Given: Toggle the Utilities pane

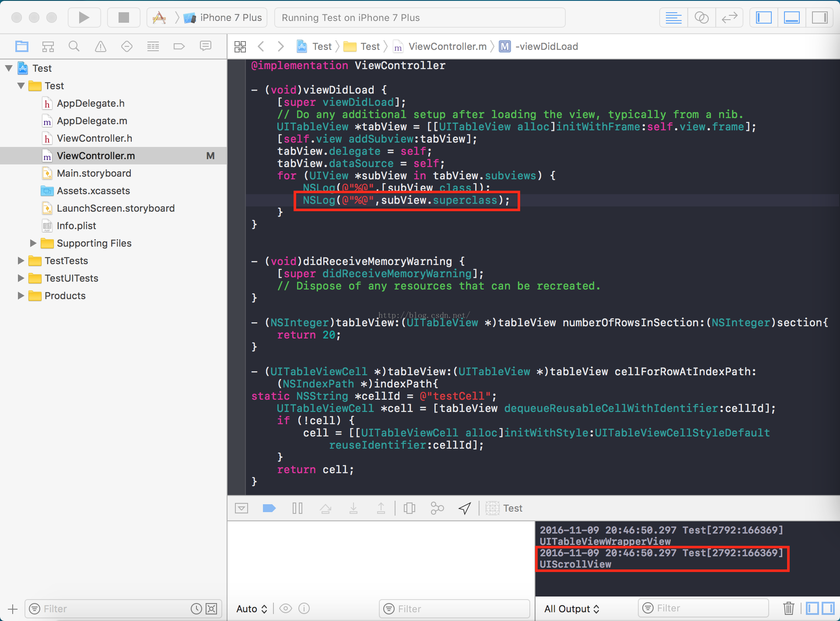Looking at the screenshot, I should click(819, 18).
